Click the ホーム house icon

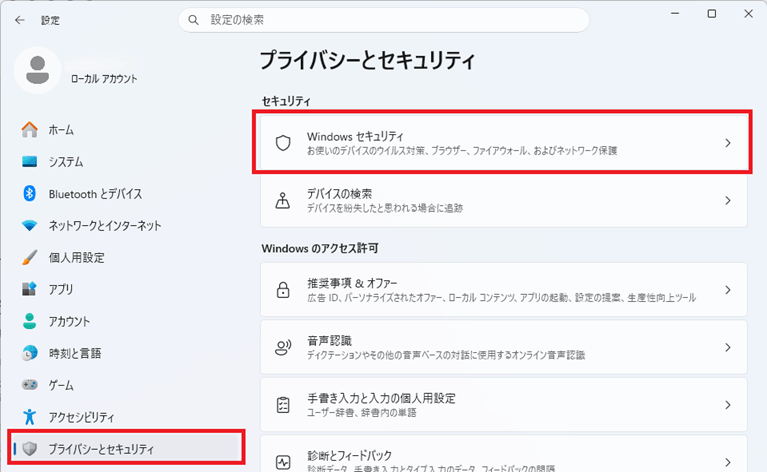pos(29,130)
